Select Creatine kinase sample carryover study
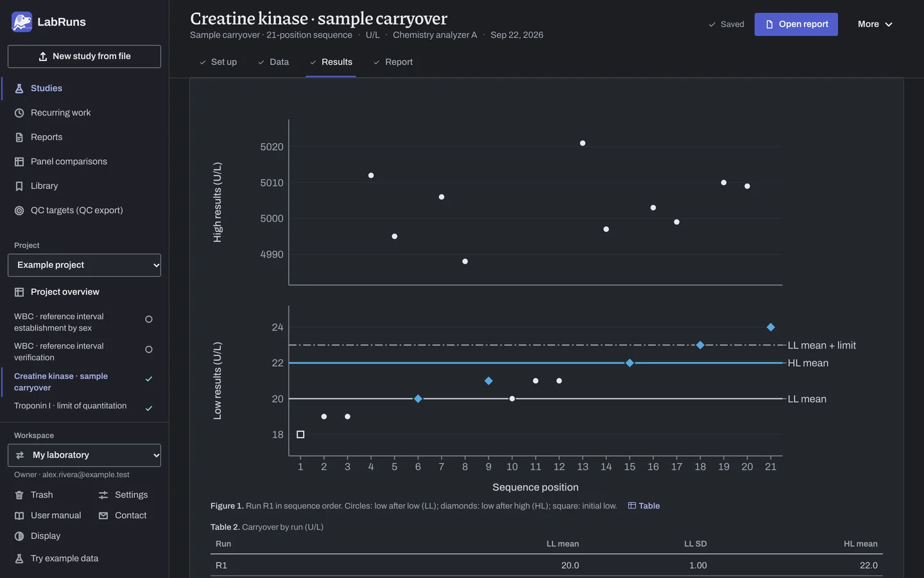The width and height of the screenshot is (924, 578). click(x=84, y=382)
